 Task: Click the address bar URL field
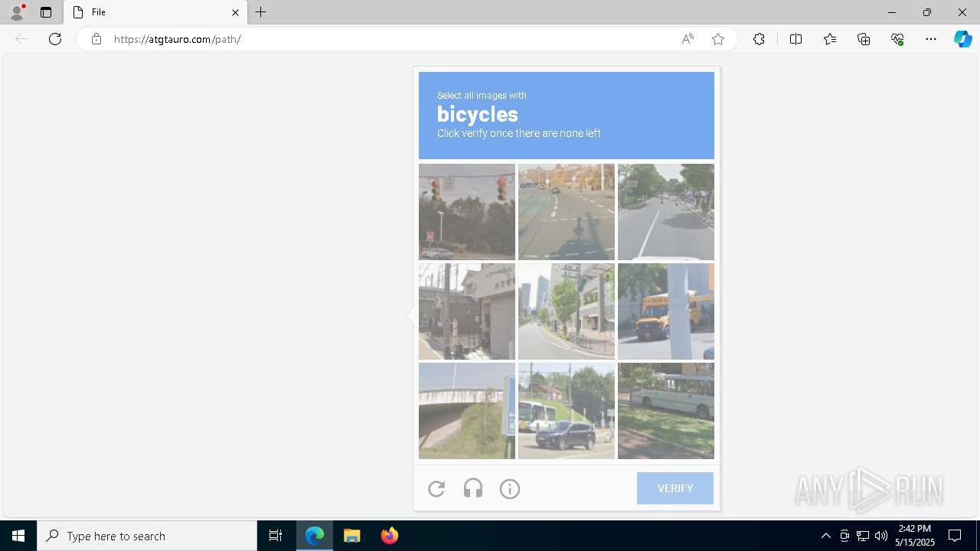coord(390,39)
